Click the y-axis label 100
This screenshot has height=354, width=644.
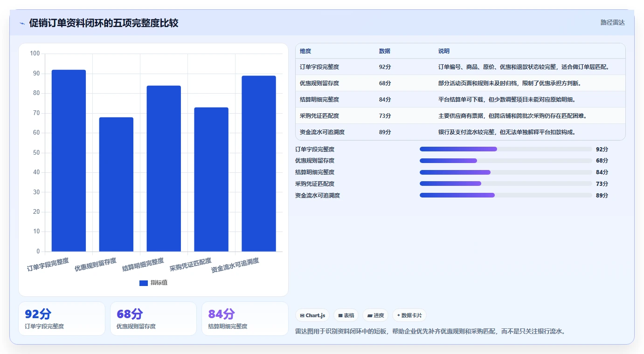pyautogui.click(x=35, y=54)
